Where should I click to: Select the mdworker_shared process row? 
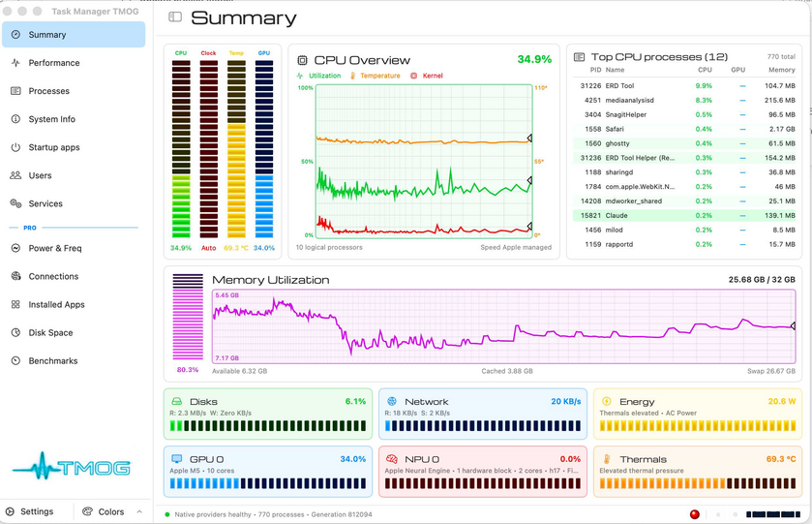684,201
